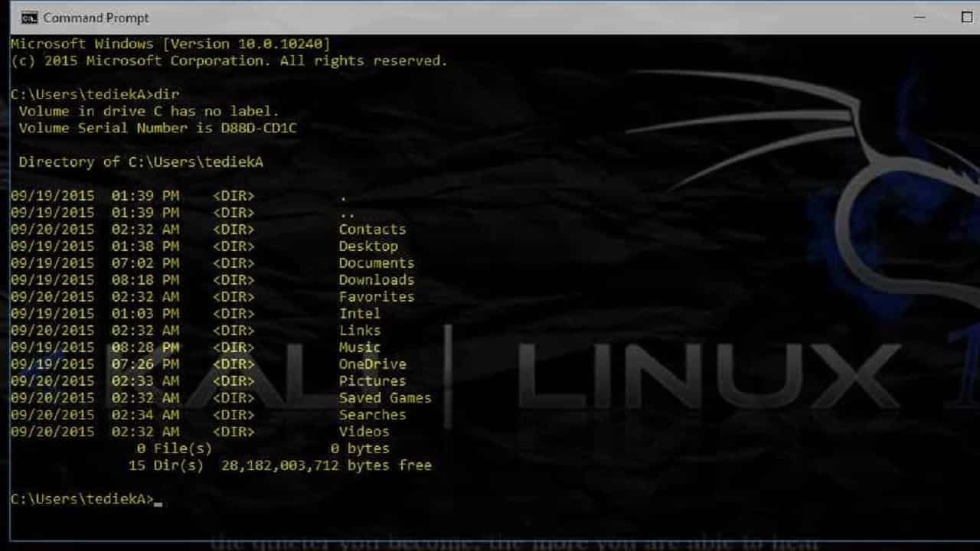
Task: Click the 'C:\Users\tediekA>dir' command line
Action: tap(95, 94)
